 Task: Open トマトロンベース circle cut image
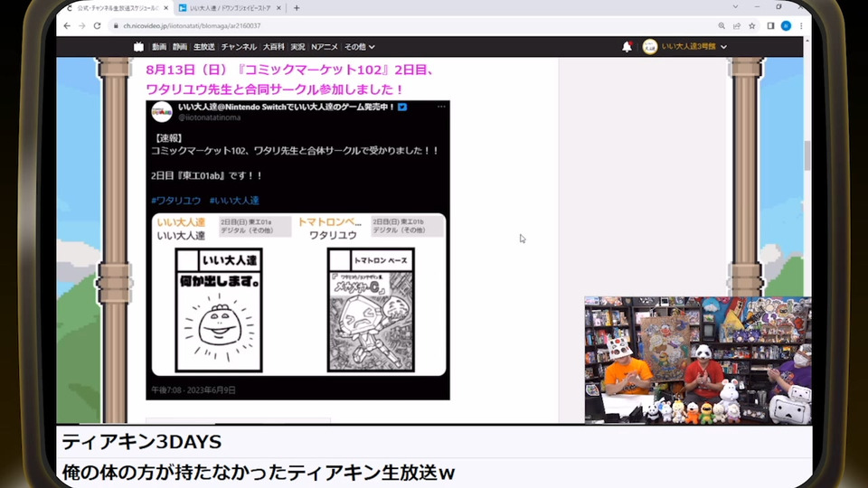click(371, 310)
